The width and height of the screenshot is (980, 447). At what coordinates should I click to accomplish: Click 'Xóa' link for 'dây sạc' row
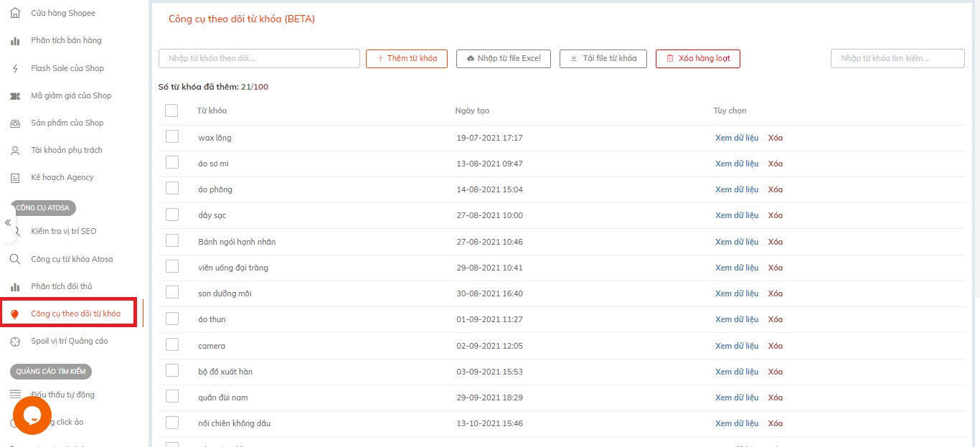click(x=775, y=215)
